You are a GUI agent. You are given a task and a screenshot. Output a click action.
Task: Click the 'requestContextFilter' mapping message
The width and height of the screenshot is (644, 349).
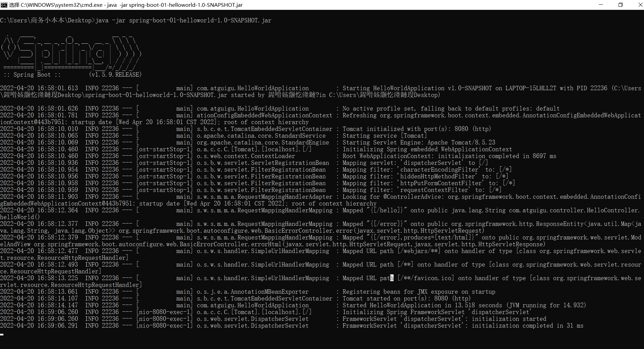pyautogui.click(x=422, y=190)
